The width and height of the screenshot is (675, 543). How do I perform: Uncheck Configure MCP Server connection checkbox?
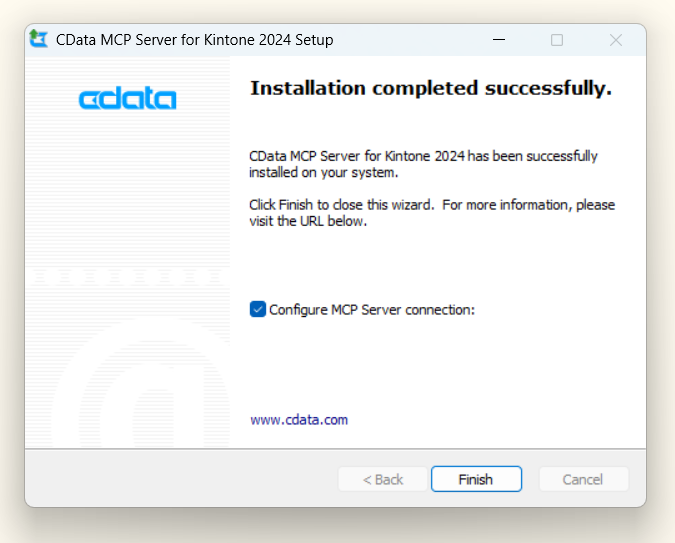[x=257, y=309]
